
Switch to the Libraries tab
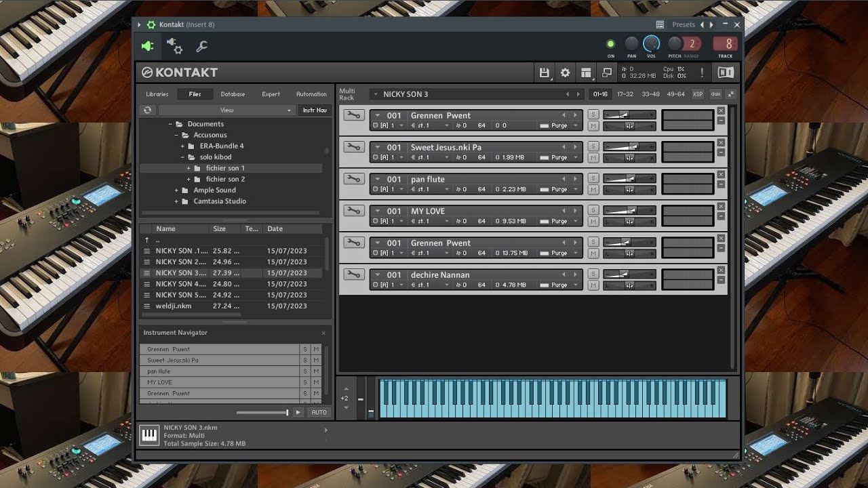pyautogui.click(x=157, y=94)
